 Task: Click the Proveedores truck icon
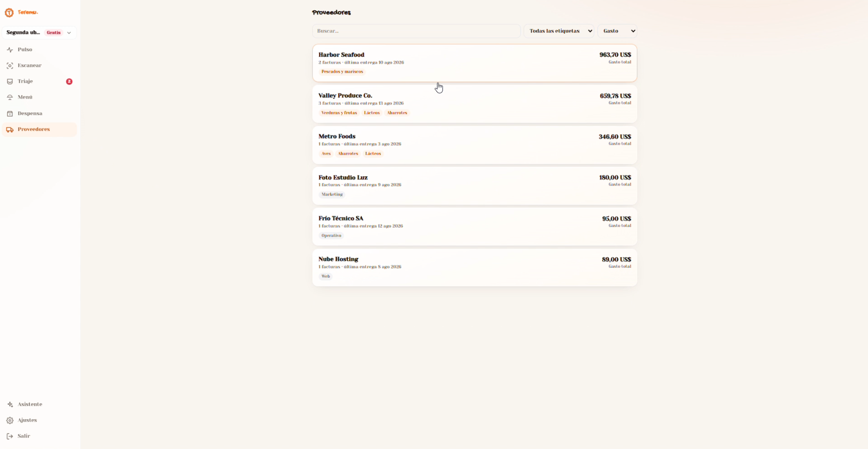point(10,129)
